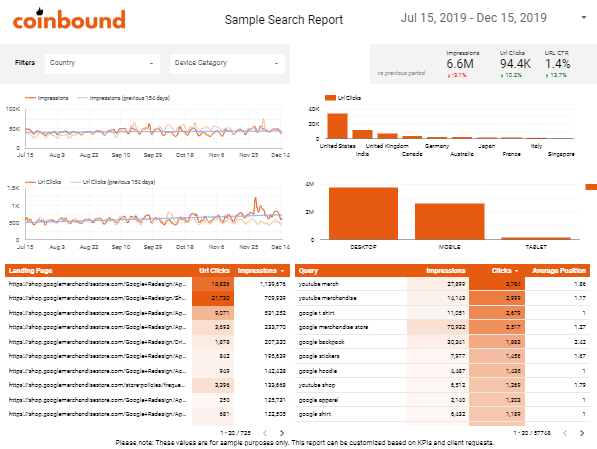
Task: Open the Google+Redesign/Sh... landing page URL
Action: (97, 298)
